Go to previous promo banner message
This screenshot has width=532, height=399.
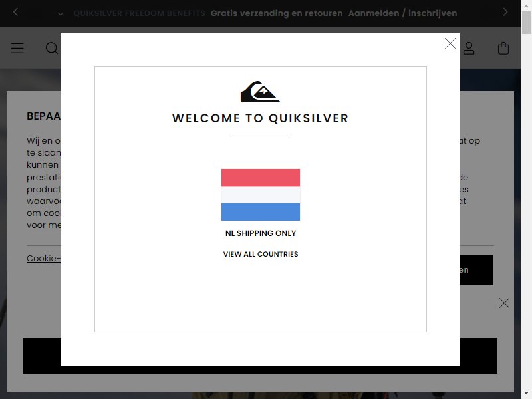pyautogui.click(x=15, y=12)
